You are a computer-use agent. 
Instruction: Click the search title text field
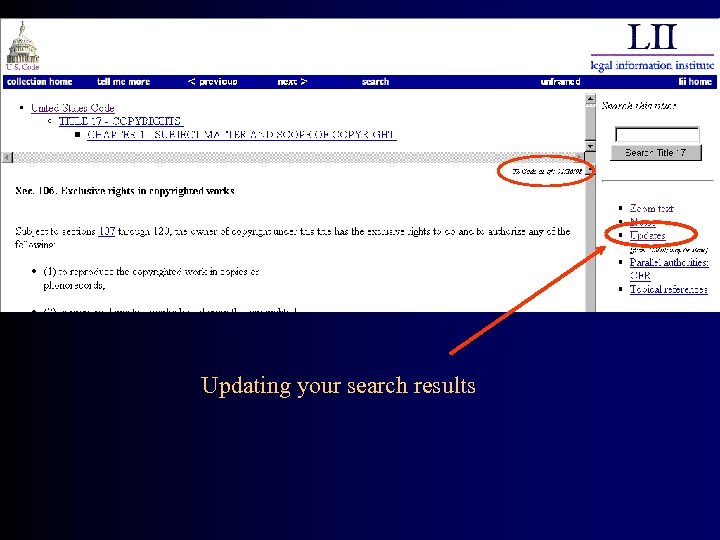point(657,135)
